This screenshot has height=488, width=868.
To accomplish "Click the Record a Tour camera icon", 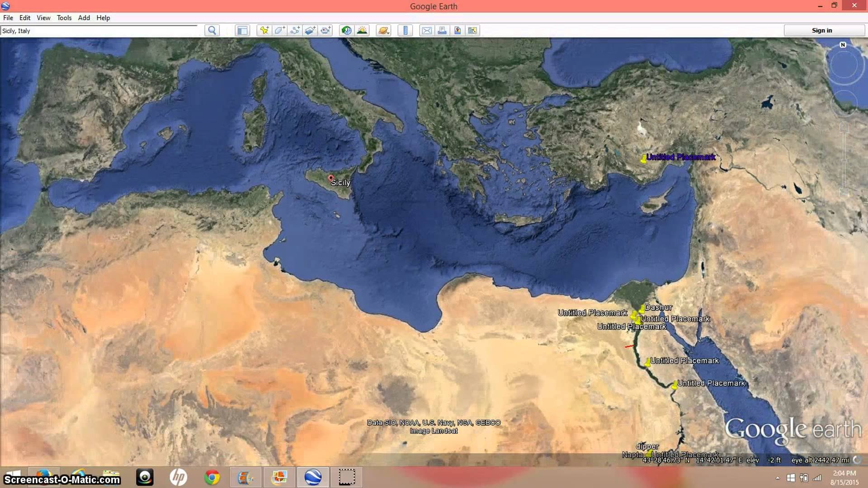I will [325, 30].
